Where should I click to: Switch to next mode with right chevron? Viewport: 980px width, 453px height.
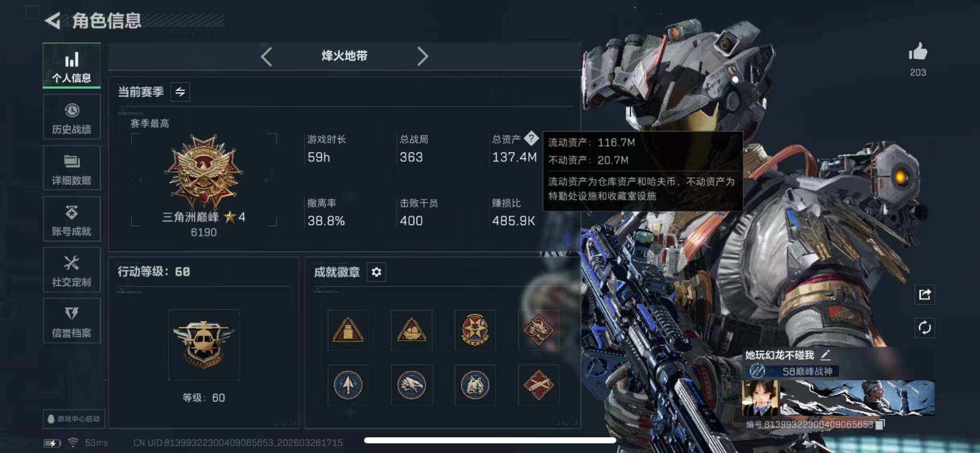[x=422, y=56]
